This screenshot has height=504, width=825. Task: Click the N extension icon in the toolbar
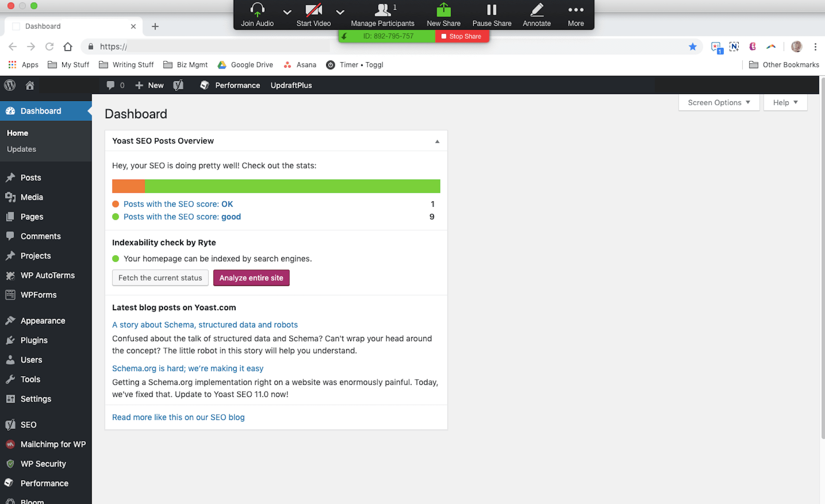click(x=734, y=46)
